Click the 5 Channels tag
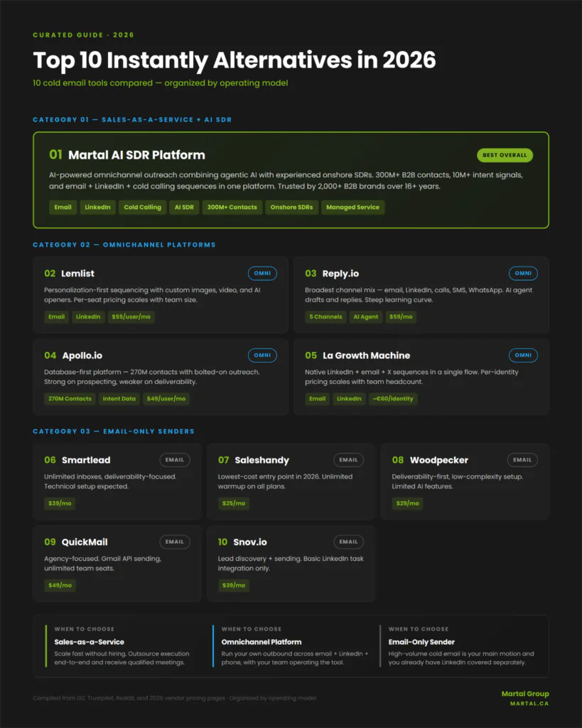 coord(325,316)
